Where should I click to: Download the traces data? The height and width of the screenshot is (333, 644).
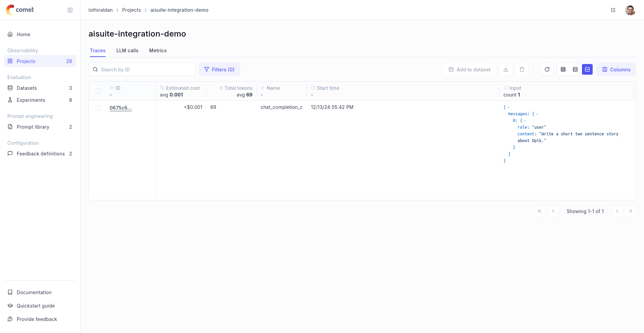[505, 69]
